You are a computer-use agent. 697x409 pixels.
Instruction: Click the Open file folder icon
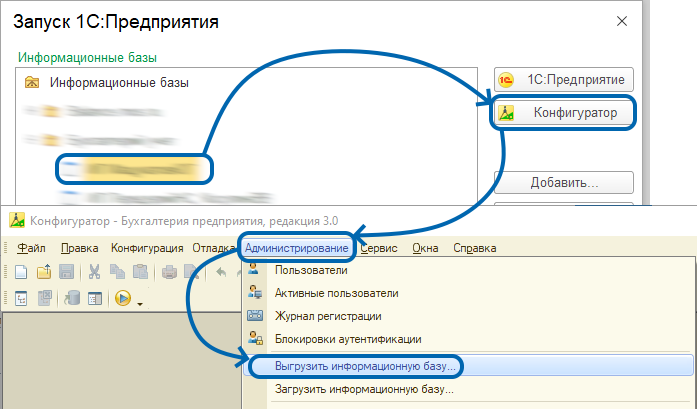click(44, 272)
